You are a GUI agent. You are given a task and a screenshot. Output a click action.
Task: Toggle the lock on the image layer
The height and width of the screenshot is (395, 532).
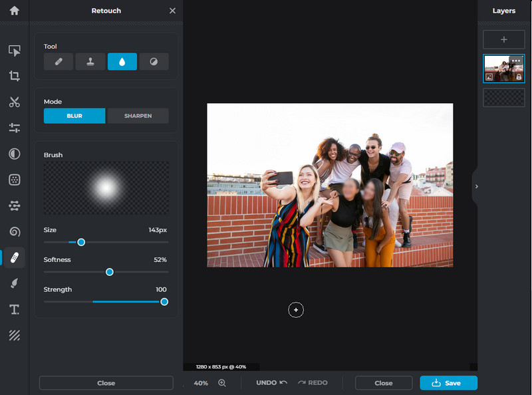coord(519,77)
